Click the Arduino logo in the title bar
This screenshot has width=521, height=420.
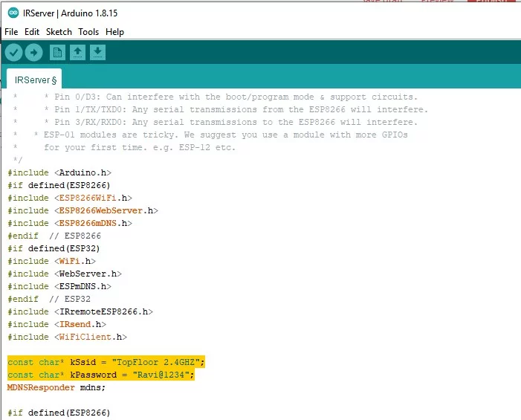tap(13, 13)
